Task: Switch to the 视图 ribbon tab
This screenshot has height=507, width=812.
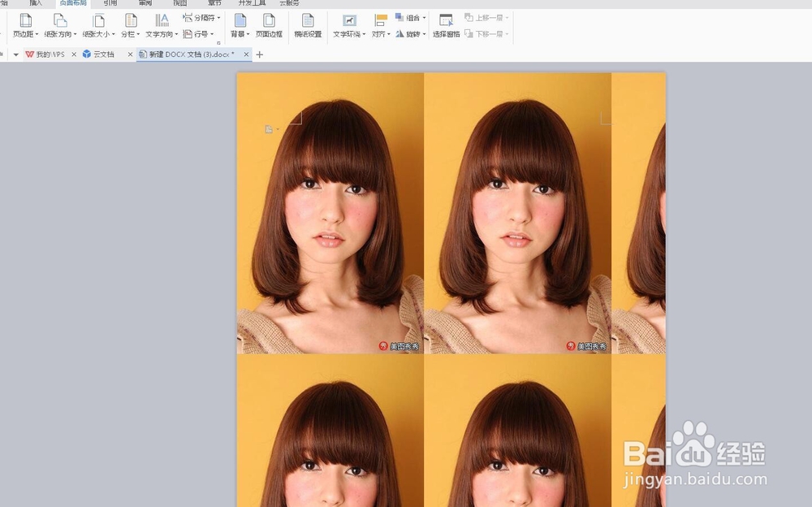Action: click(x=179, y=3)
